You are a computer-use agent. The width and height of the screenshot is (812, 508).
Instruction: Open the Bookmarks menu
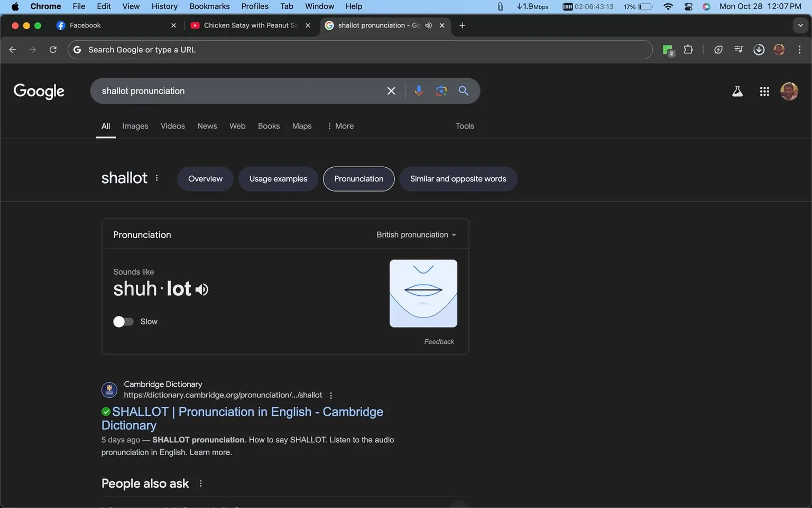(209, 6)
